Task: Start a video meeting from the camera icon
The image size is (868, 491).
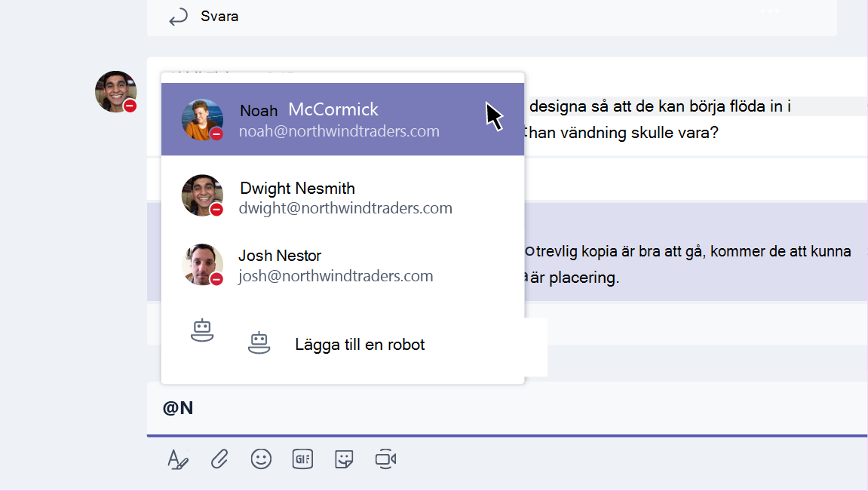Action: 386,459
